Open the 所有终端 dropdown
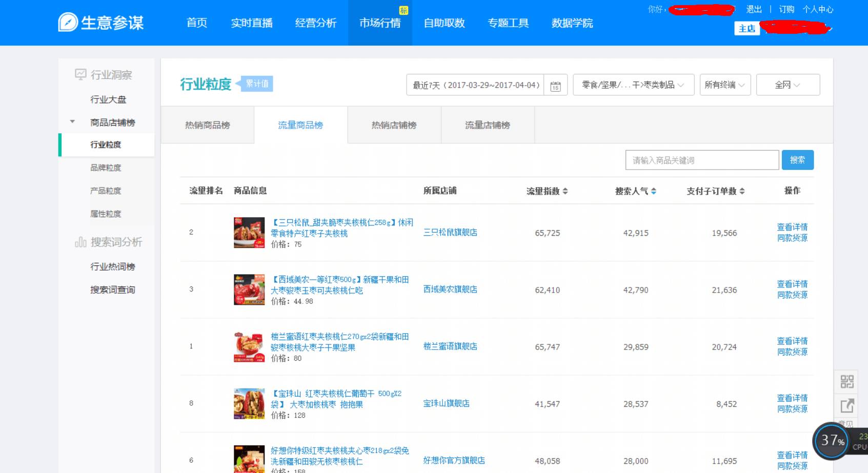Viewport: 868px width, 473px height. click(724, 85)
